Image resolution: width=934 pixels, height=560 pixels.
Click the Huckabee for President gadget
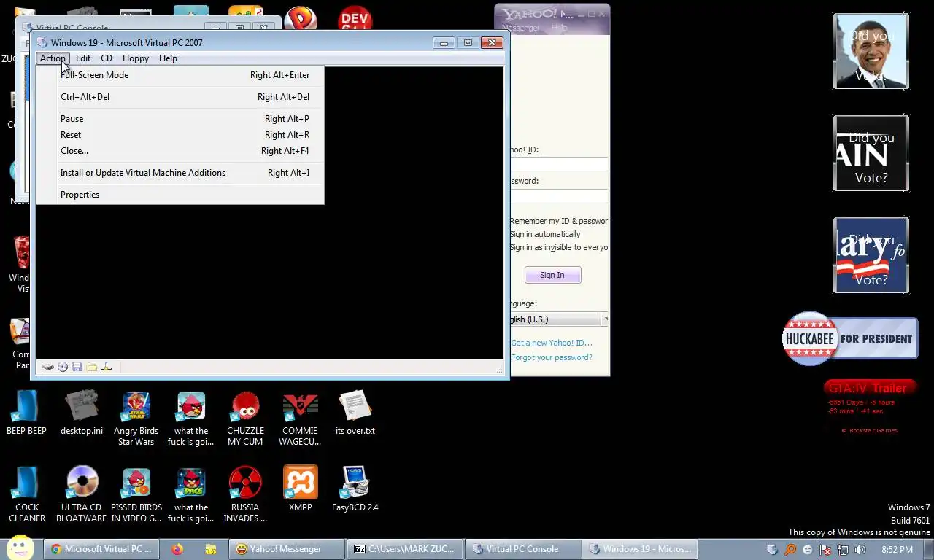[x=850, y=338]
